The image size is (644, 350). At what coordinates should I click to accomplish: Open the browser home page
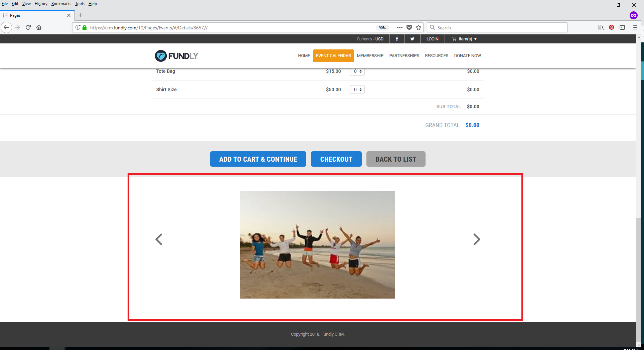39,27
